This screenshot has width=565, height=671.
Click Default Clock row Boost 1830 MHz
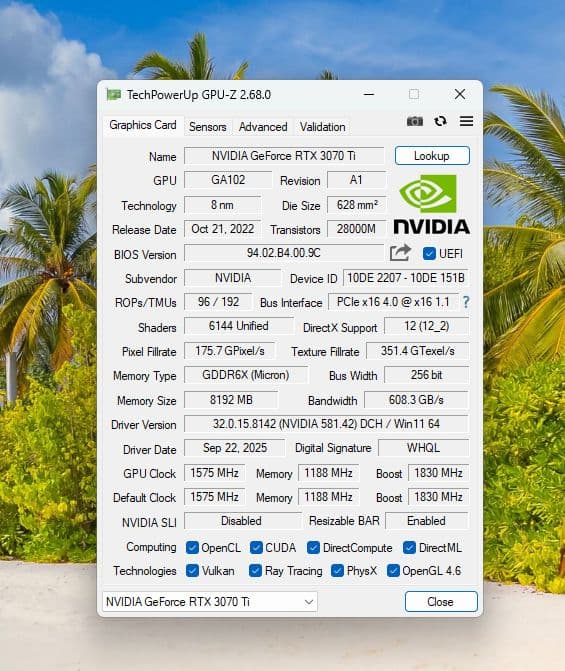(x=439, y=497)
